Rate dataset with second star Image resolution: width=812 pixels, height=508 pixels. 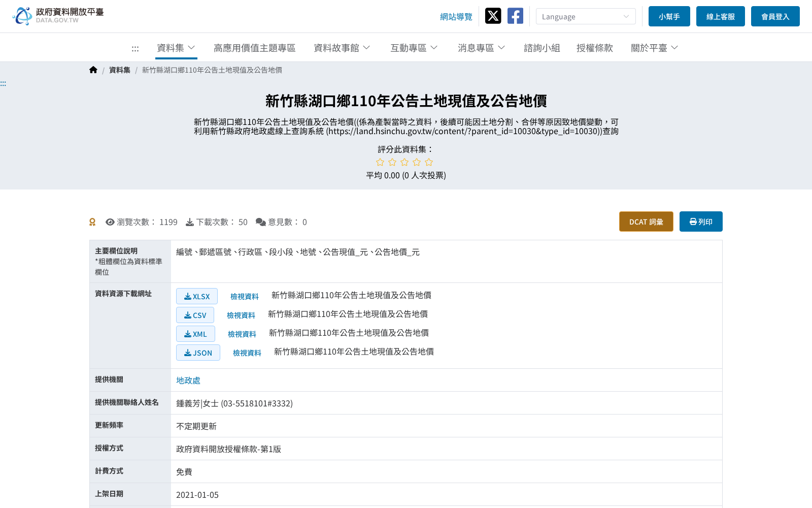(392, 162)
